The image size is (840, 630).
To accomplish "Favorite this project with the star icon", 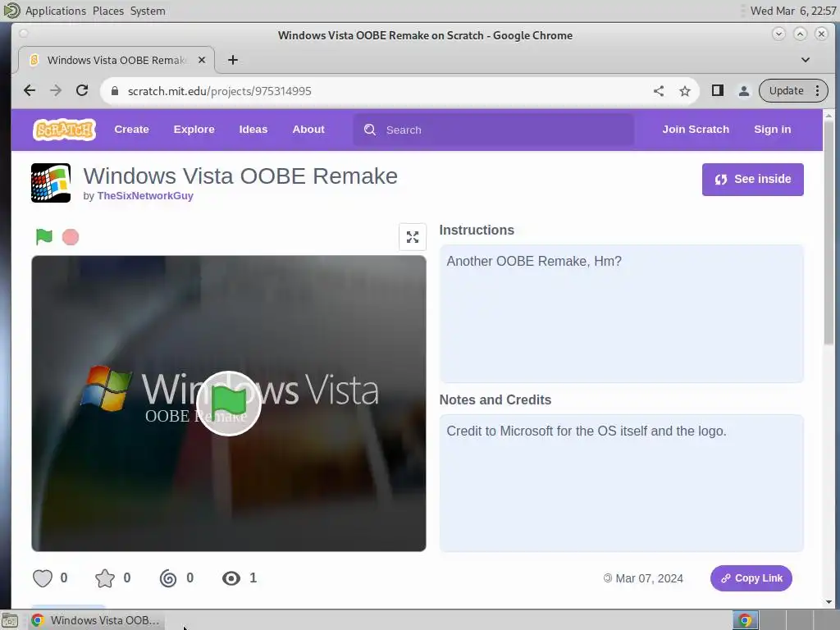I will [x=105, y=578].
